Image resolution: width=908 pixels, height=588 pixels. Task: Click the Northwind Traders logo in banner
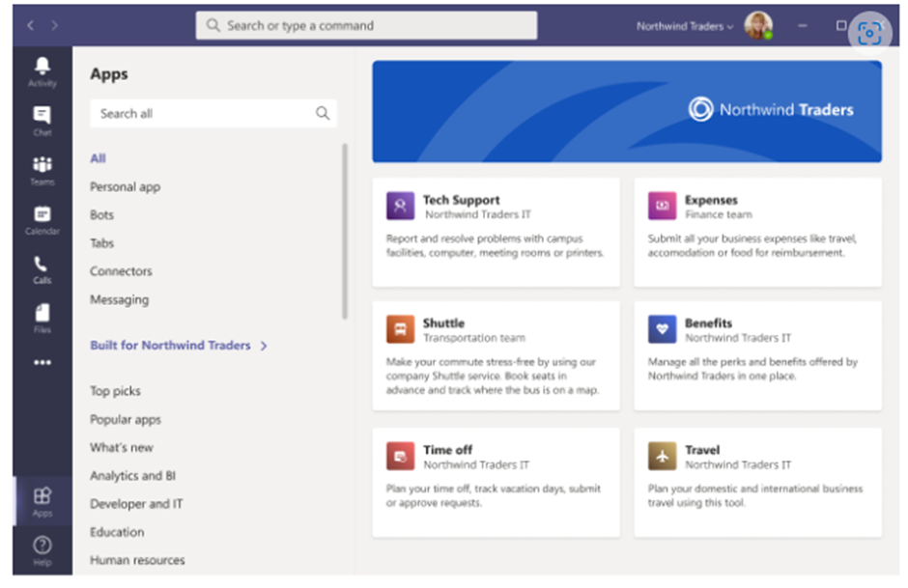[x=771, y=109]
